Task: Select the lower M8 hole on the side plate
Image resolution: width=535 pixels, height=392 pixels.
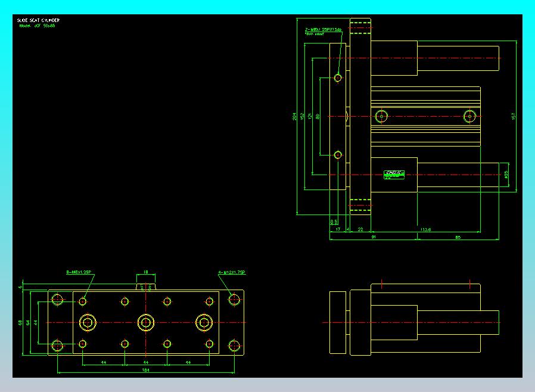Action: coord(338,155)
